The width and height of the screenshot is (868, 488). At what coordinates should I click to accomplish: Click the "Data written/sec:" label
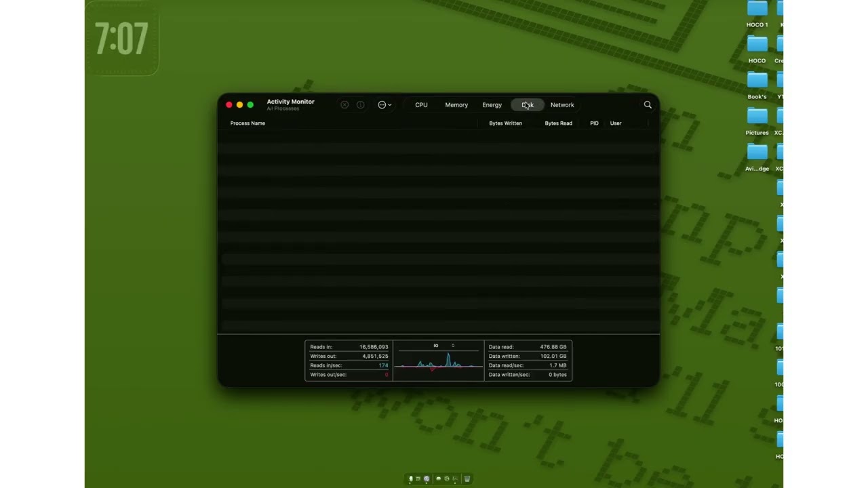[x=509, y=375]
